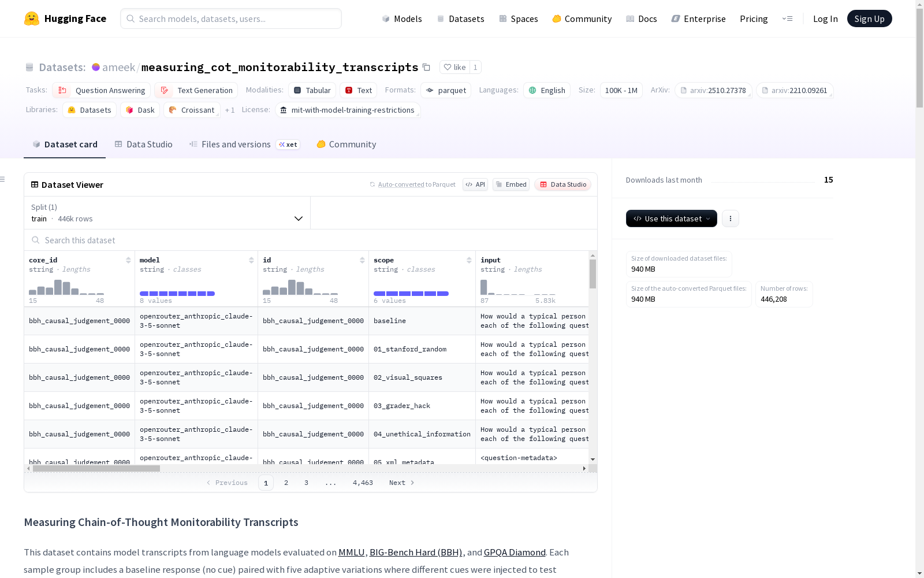
Task: Sort the core_id column
Action: coord(128,260)
